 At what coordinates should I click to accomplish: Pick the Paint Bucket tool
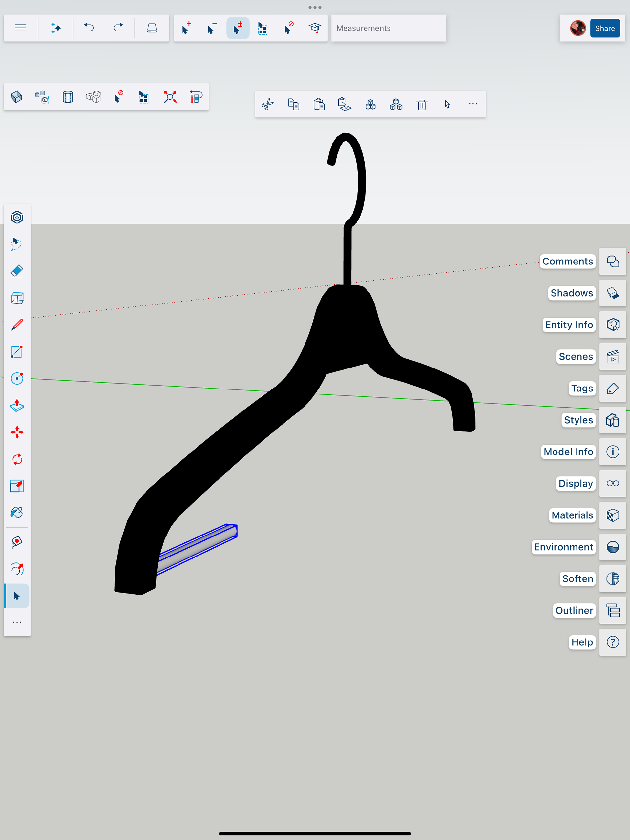click(17, 513)
